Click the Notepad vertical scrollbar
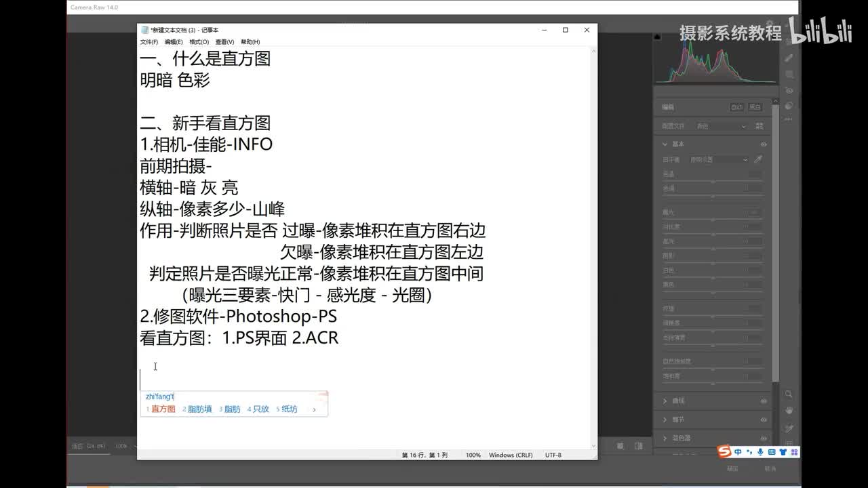The height and width of the screenshot is (488, 868). [594, 247]
